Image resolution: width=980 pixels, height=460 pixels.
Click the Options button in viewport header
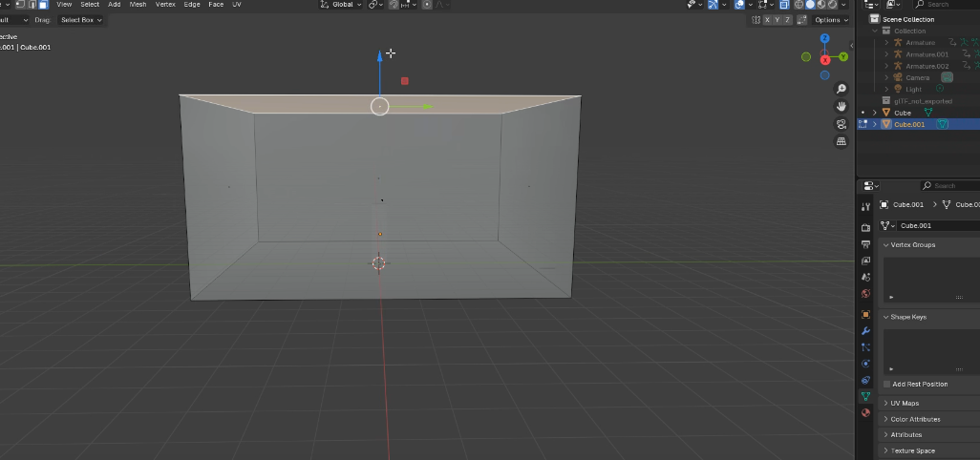point(830,19)
